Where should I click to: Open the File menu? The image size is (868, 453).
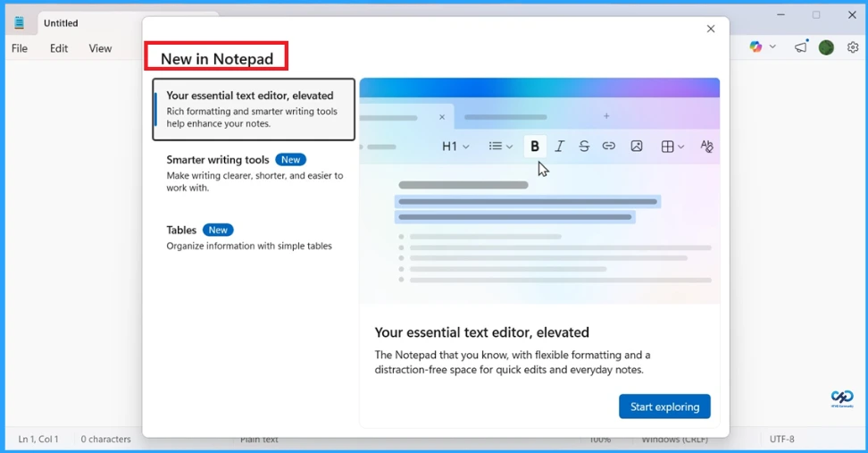20,48
